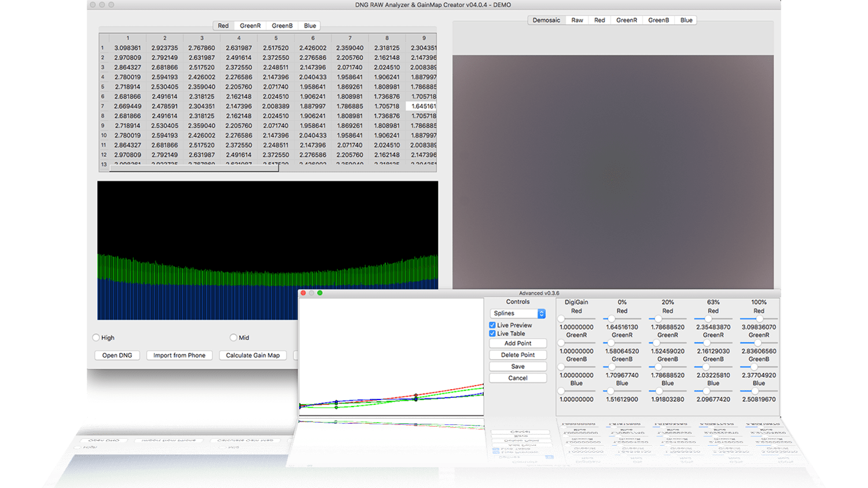Toggle the Live Table checkbox
868x488 pixels.
pos(492,334)
